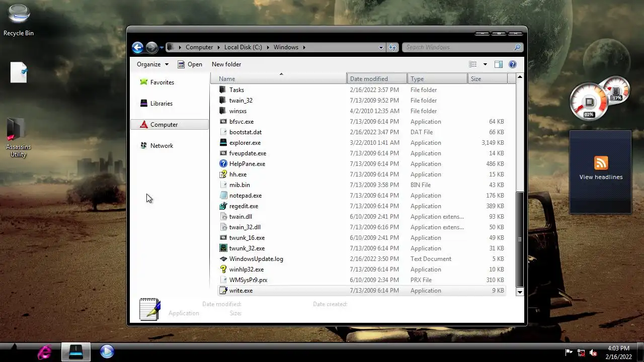
Task: Open the unnamed document icon on desktop
Action: (19, 72)
